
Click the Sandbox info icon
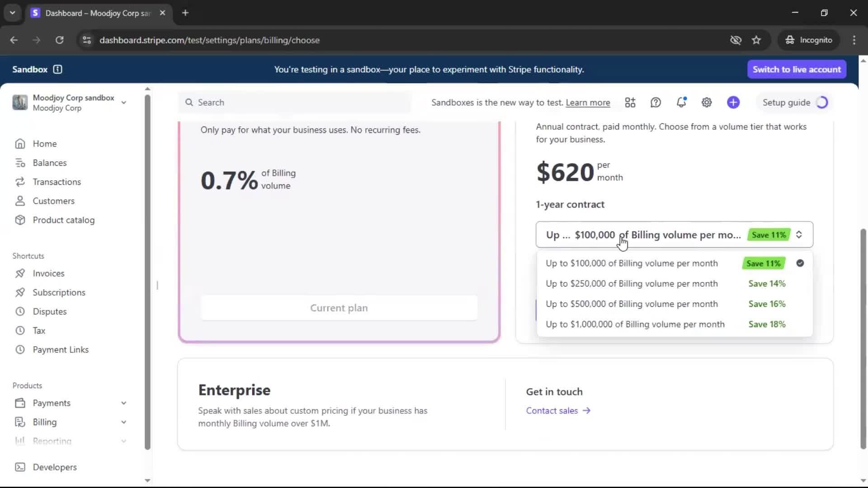click(57, 69)
